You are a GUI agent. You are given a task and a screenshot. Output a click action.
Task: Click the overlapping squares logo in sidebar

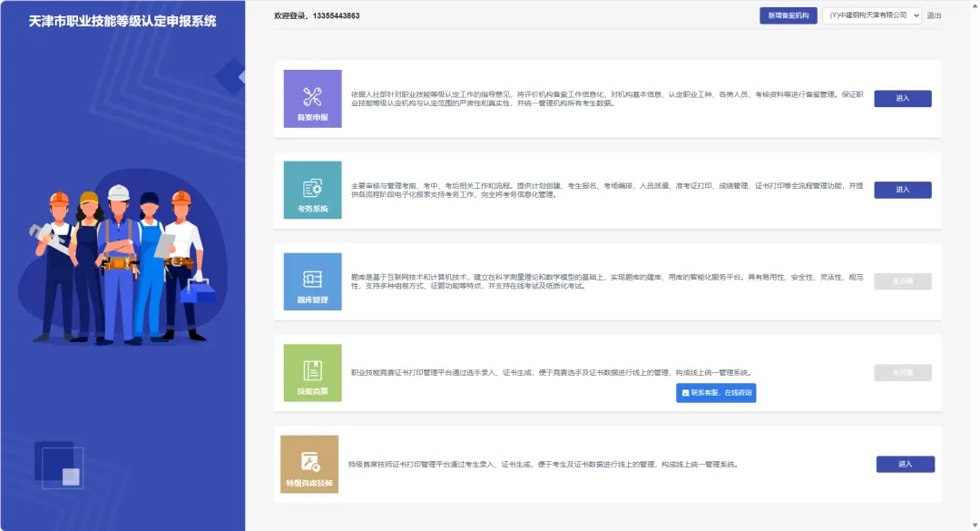click(59, 465)
